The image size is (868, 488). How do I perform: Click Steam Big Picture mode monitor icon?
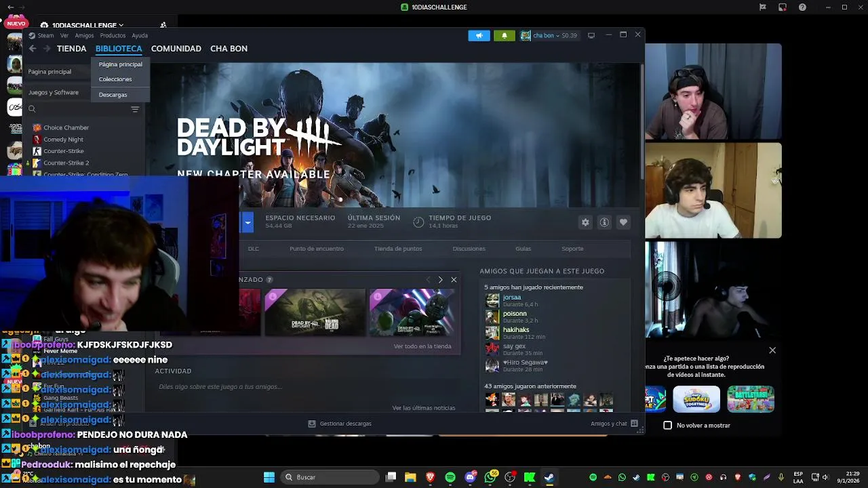pos(591,35)
